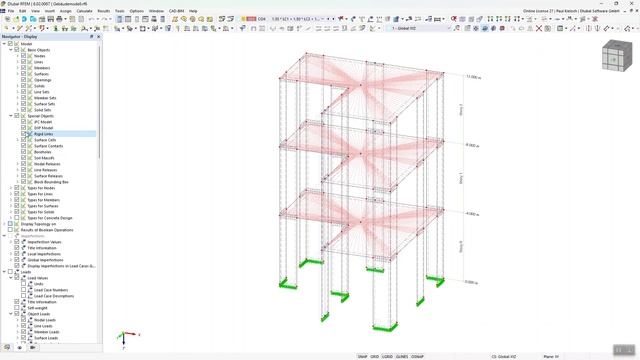Select the IFC Model tree row label
The height and width of the screenshot is (360, 640).
tap(43, 122)
